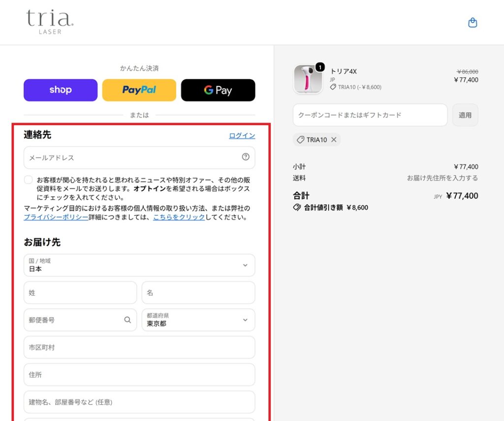Remove the TRIA10 coupon with X
Viewport: 504px width, 421px height.
click(334, 139)
